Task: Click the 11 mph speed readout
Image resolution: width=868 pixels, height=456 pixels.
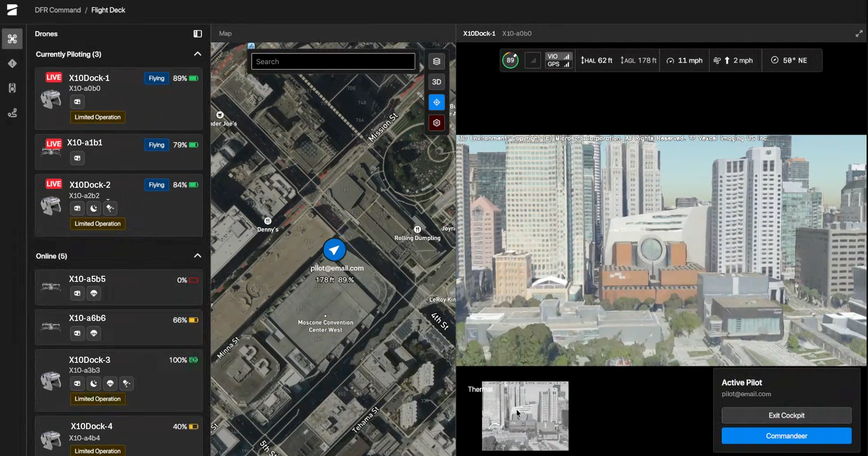Action: click(x=685, y=60)
